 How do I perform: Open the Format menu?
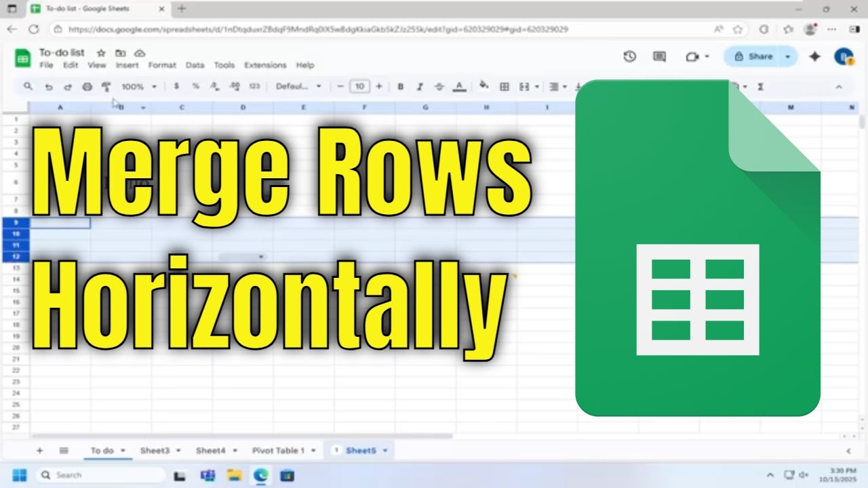162,65
